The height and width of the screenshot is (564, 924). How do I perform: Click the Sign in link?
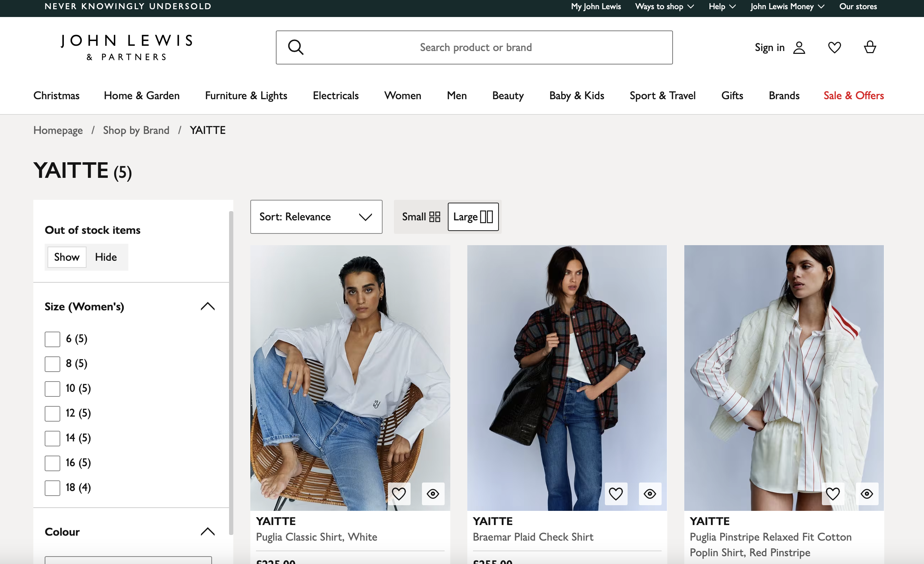769,47
